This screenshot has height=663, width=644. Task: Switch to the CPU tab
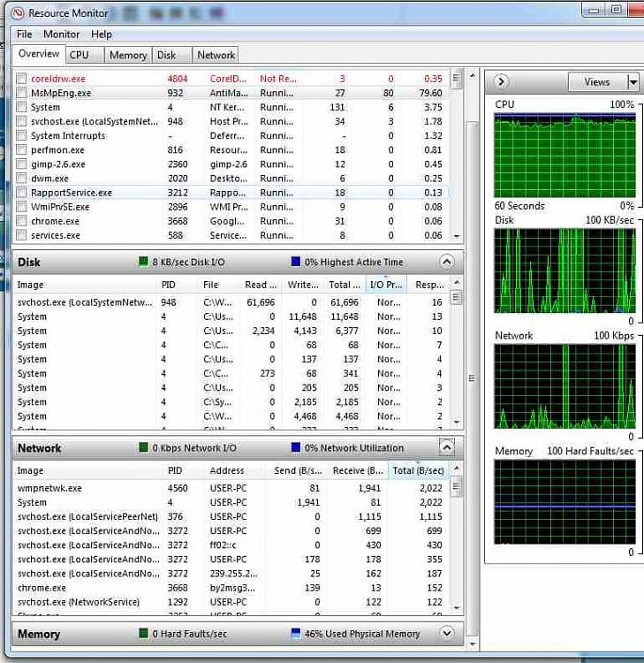coord(85,56)
